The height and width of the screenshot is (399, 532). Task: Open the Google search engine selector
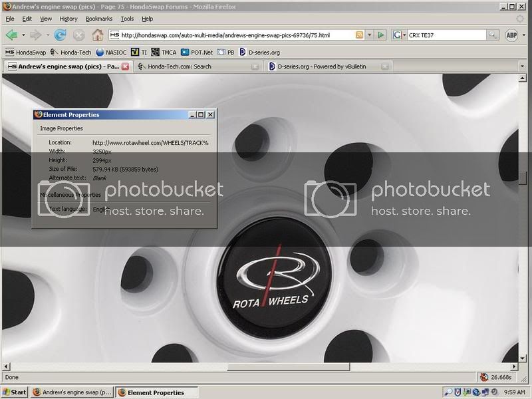tap(400, 35)
